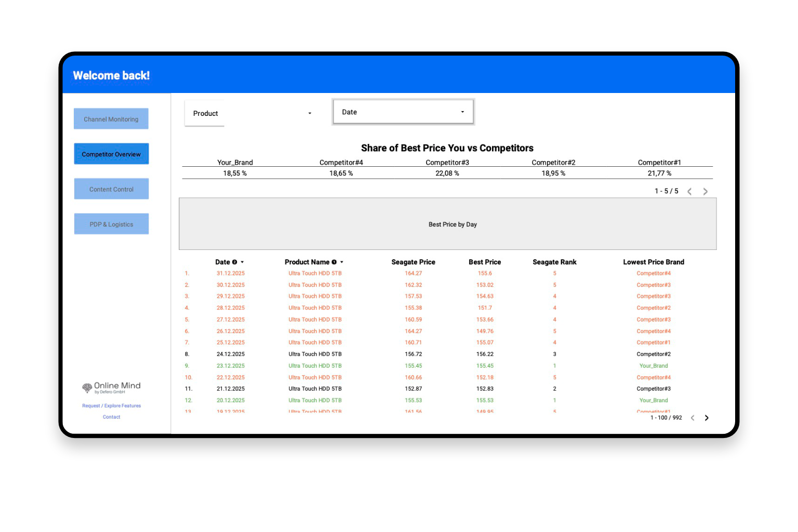Sort by Product Name column header
The height and width of the screenshot is (532, 798).
pos(307,262)
